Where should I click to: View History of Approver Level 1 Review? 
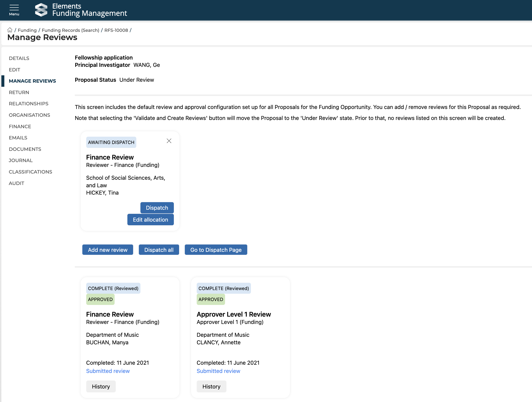click(x=211, y=386)
